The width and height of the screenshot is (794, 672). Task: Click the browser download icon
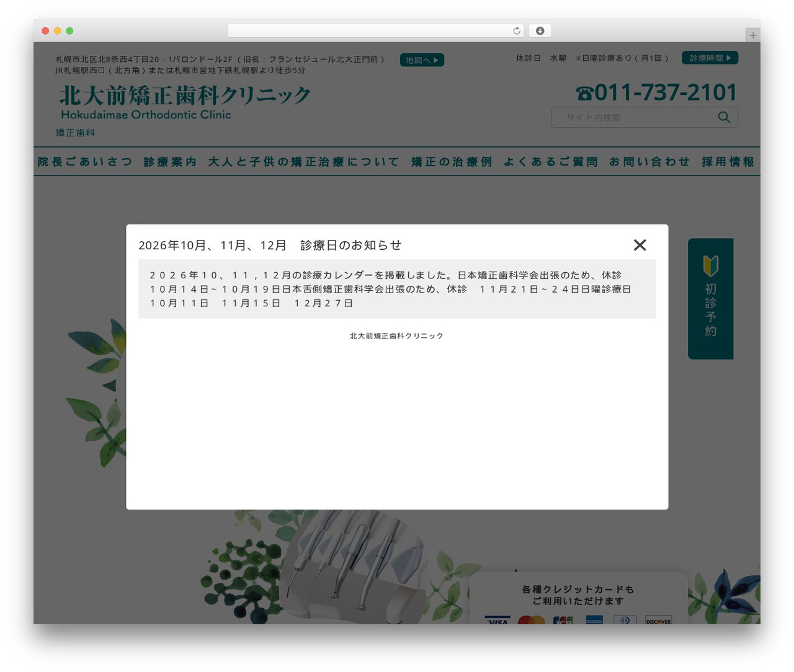[x=540, y=31]
